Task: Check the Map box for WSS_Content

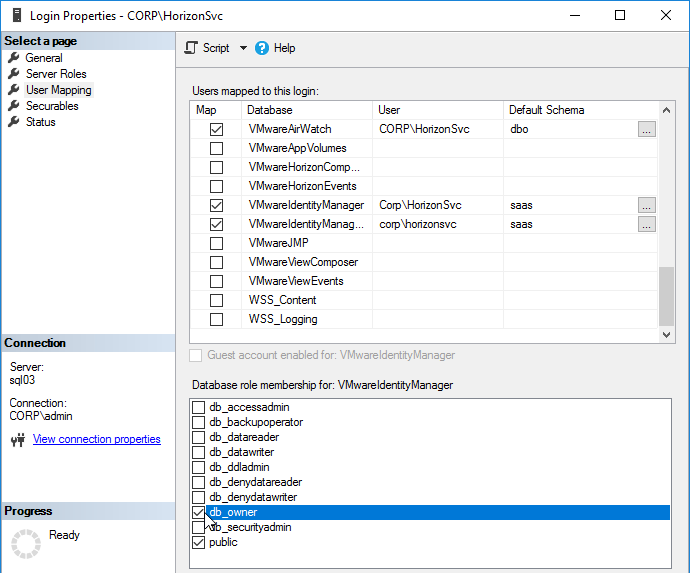Action: pos(216,300)
